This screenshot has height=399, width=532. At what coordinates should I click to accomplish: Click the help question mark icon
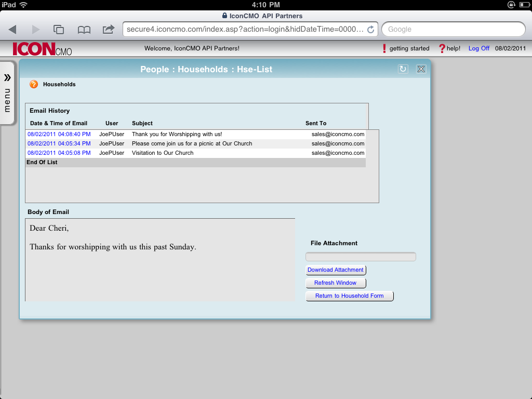pos(443,48)
